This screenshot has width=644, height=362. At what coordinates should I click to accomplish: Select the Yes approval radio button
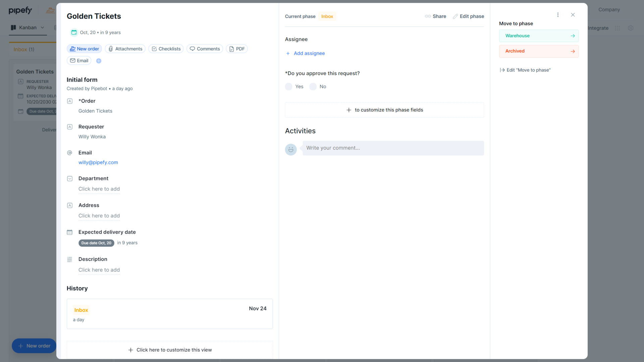pos(288,86)
